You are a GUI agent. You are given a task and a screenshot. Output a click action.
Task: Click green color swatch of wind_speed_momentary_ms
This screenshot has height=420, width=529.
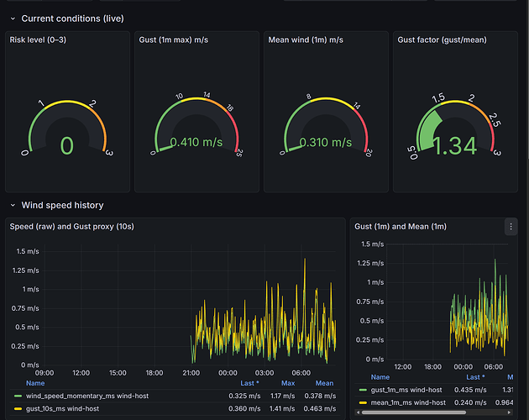(x=18, y=395)
